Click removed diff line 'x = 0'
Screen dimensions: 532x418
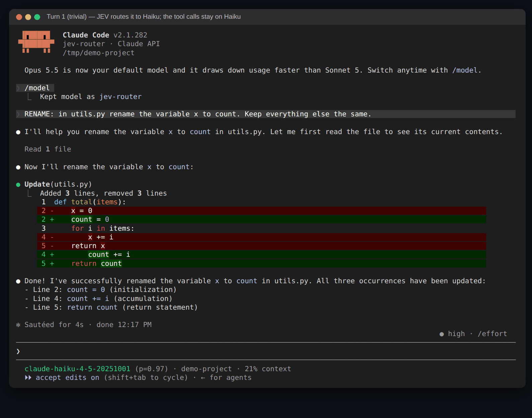tap(262, 211)
